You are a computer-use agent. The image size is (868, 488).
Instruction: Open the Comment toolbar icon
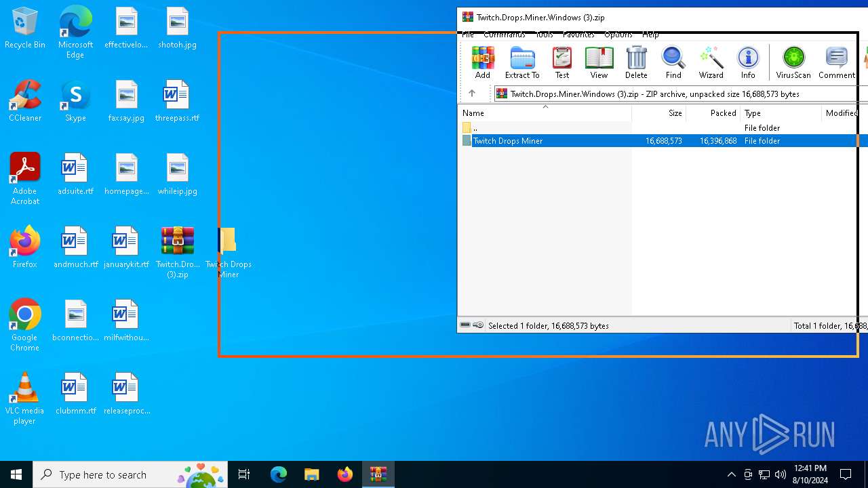click(837, 62)
